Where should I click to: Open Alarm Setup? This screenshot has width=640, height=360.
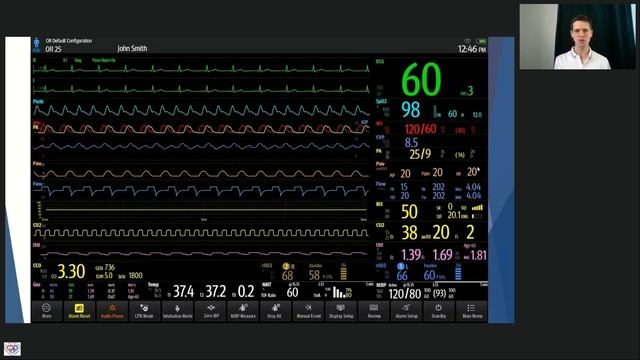(x=407, y=311)
